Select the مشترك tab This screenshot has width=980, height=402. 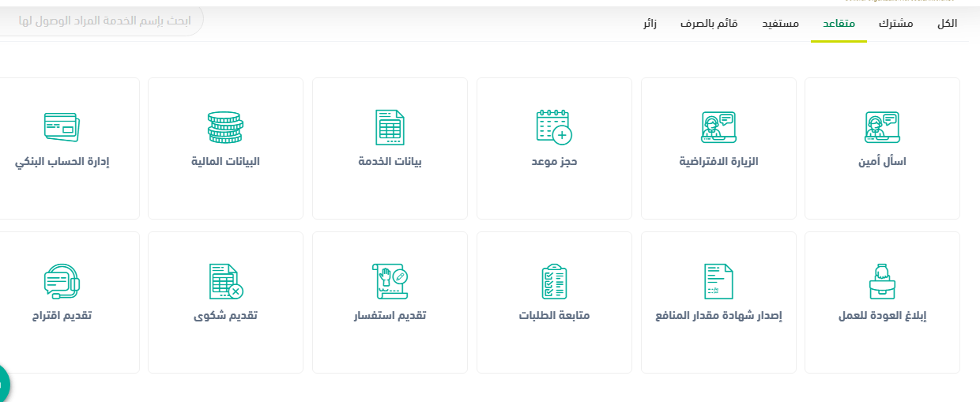point(895,24)
